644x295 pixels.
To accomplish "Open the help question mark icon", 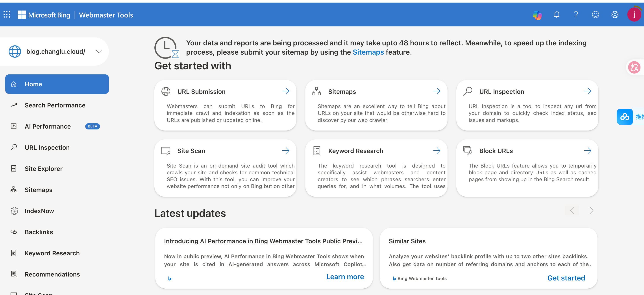I will point(576,15).
